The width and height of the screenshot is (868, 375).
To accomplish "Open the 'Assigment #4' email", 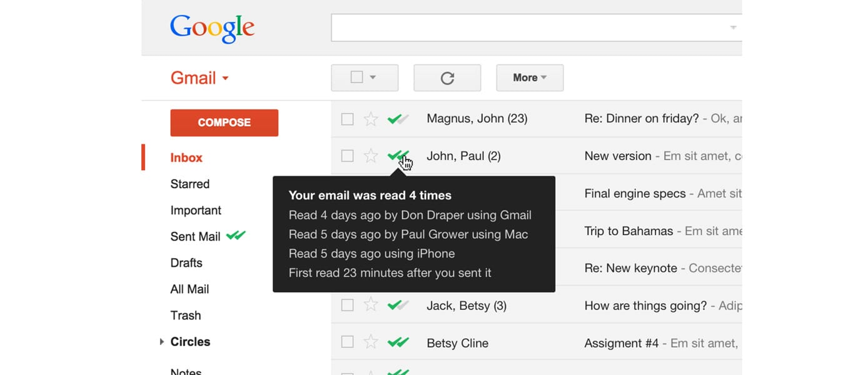I will (x=622, y=343).
